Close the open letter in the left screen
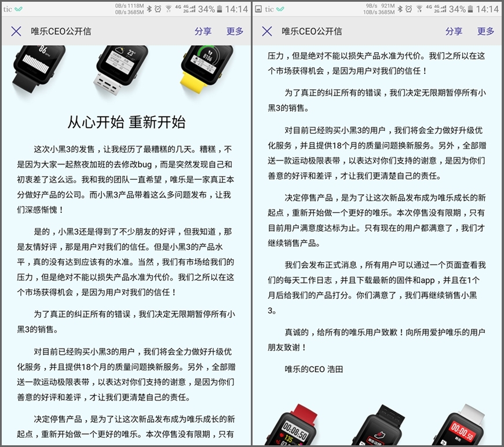 pyautogui.click(x=16, y=31)
